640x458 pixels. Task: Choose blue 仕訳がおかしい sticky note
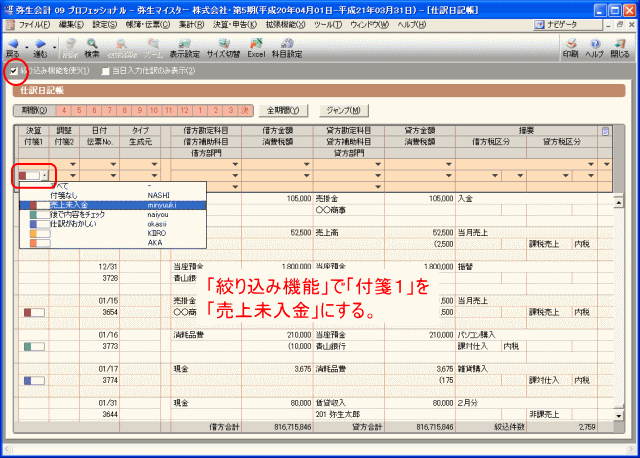(x=113, y=224)
